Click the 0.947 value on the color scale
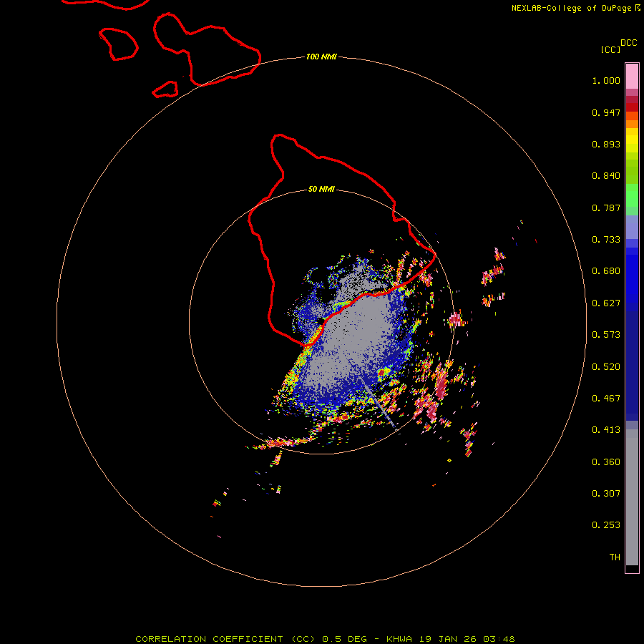Screen dimensions: 644x644 [x=606, y=112]
